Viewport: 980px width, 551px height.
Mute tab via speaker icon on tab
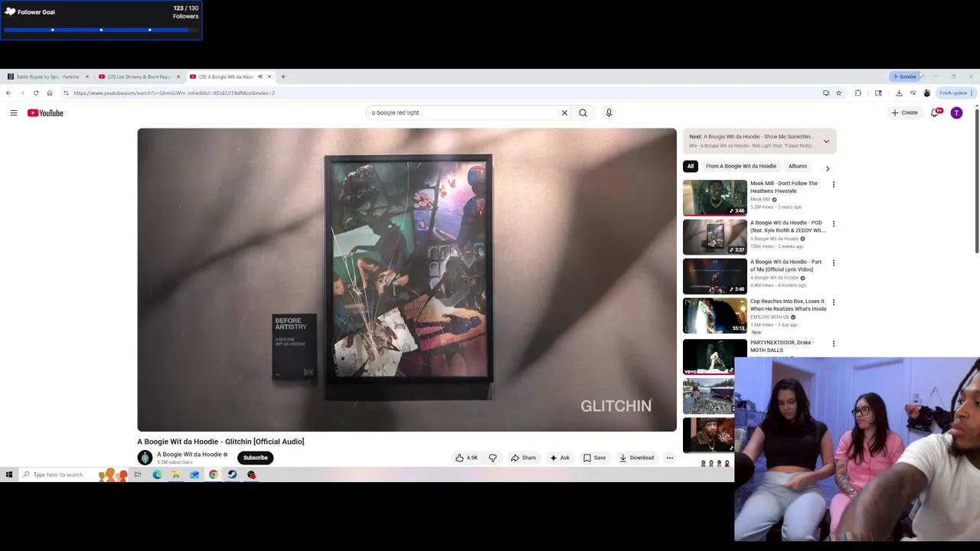(x=260, y=77)
